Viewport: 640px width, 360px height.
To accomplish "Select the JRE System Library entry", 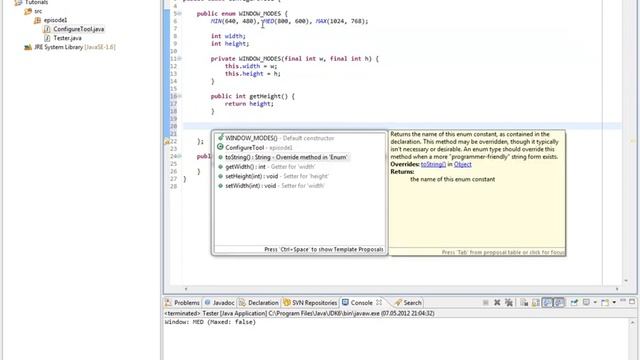I will (75, 47).
